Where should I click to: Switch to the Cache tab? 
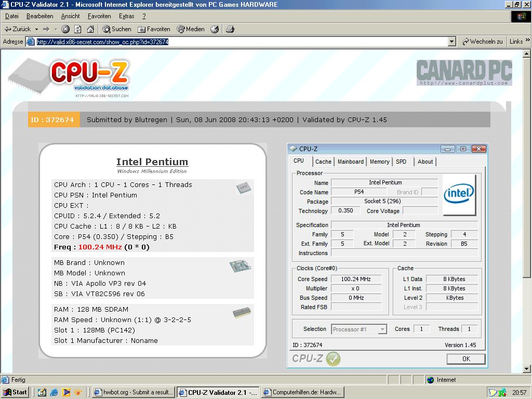323,162
